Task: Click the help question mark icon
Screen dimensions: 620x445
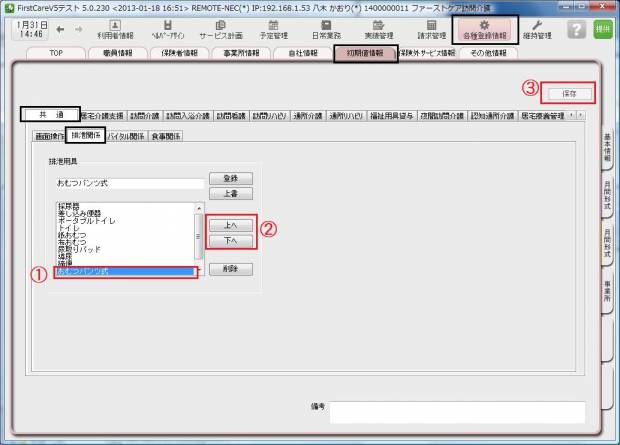Action: click(575, 29)
